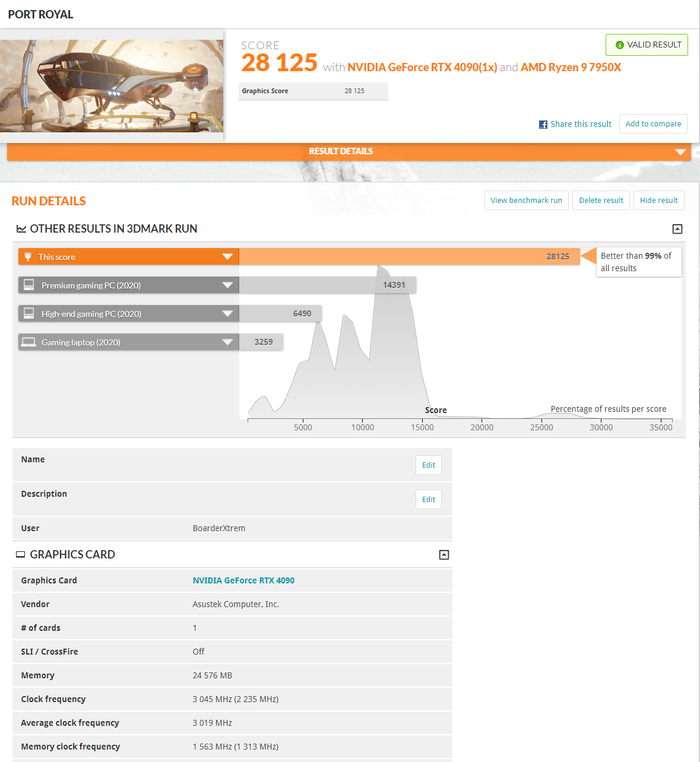The width and height of the screenshot is (700, 762).
Task: Open the NVIDIA GeForce RTX 4090 graphics card link
Action: pos(243,580)
